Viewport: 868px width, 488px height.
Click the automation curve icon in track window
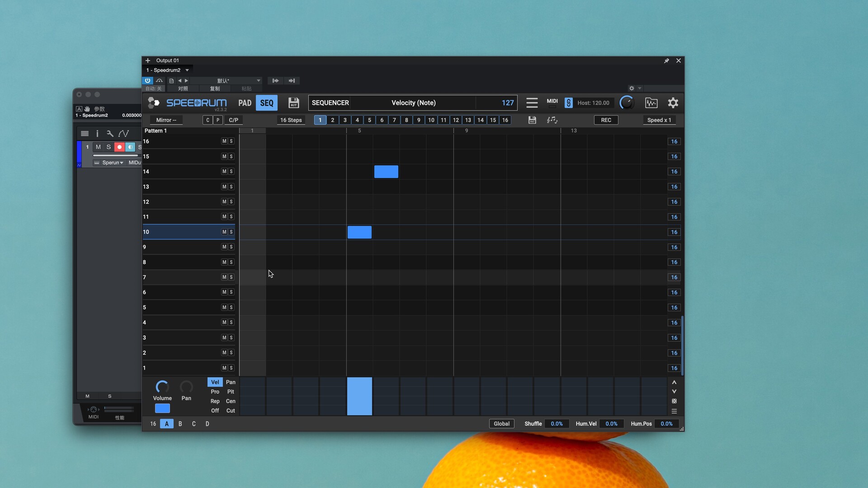(123, 134)
